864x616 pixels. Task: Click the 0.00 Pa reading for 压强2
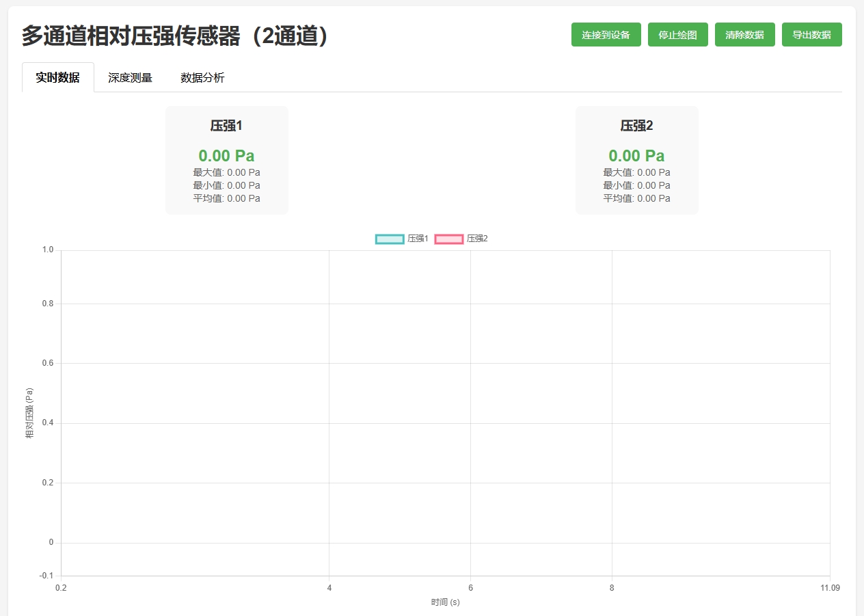point(636,155)
